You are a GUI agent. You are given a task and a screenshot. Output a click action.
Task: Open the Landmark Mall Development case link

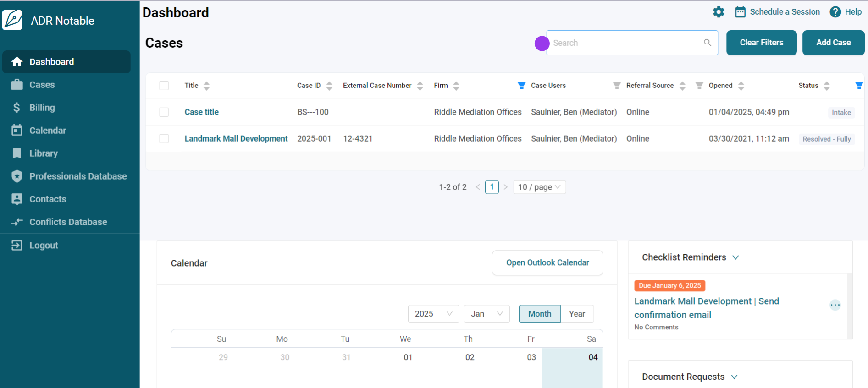(x=236, y=139)
